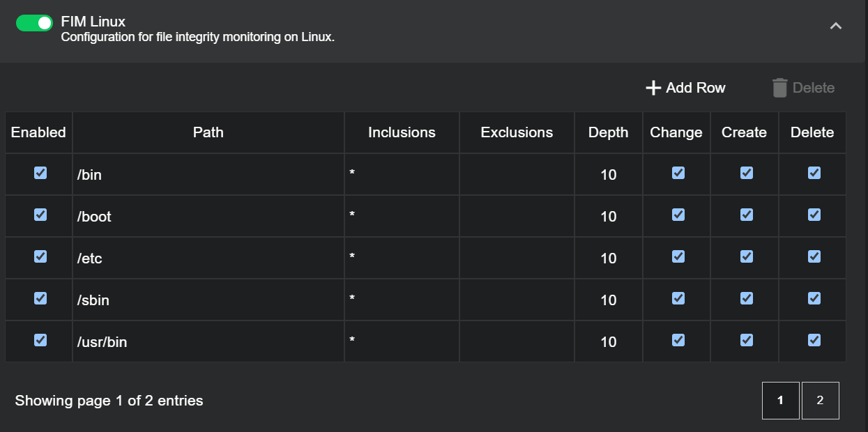The width and height of the screenshot is (868, 432).
Task: Click the Path column header
Action: tap(208, 132)
